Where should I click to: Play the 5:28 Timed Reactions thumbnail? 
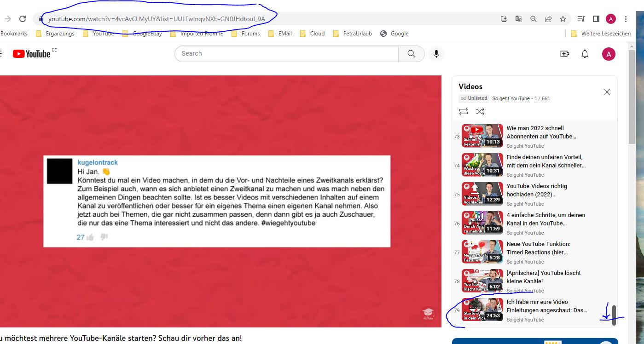(482, 252)
